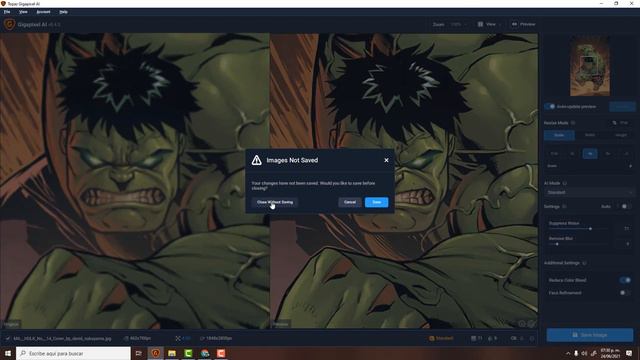Image resolution: width=640 pixels, height=360 pixels.
Task: Toggle Face Refinement switch
Action: pyautogui.click(x=625, y=293)
